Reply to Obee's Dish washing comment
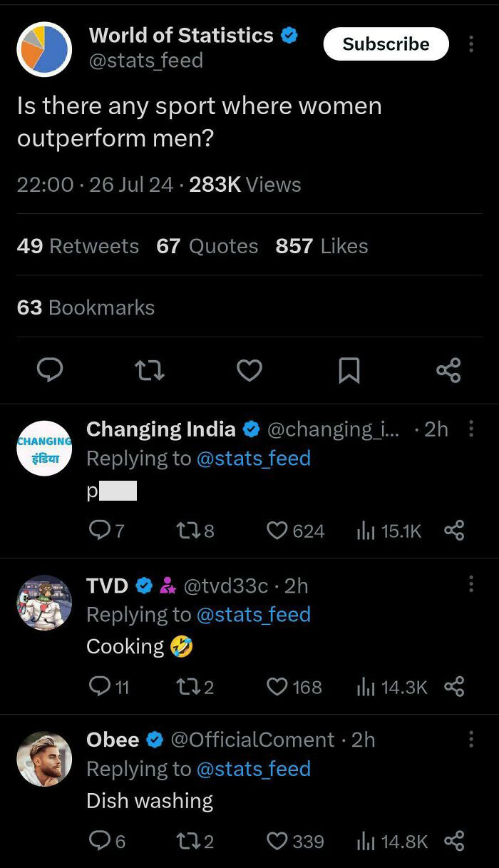Screen dimensions: 499x868 point(99,842)
